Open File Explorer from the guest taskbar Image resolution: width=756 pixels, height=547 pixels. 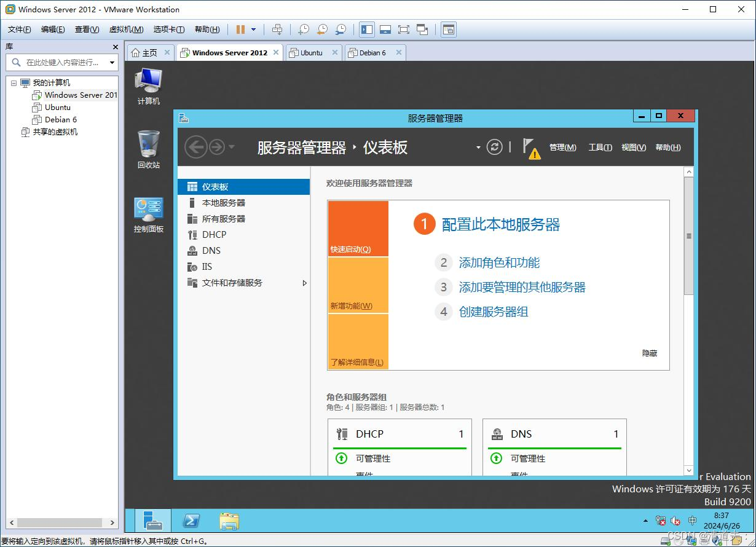(229, 521)
